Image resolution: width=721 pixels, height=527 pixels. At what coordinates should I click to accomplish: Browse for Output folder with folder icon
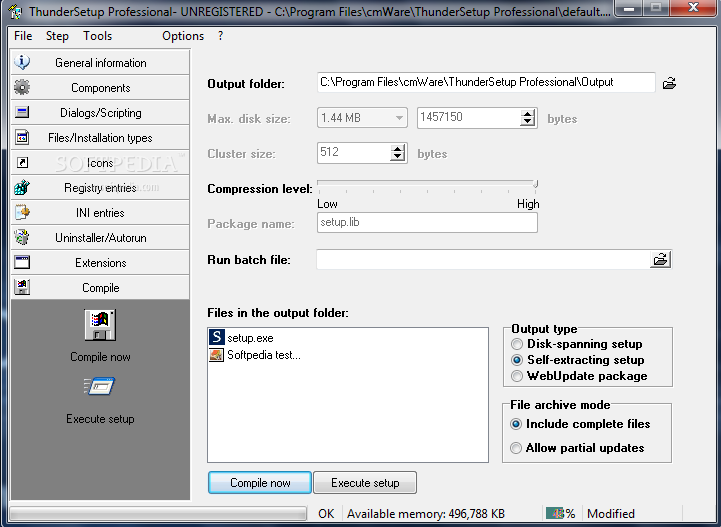(x=669, y=83)
